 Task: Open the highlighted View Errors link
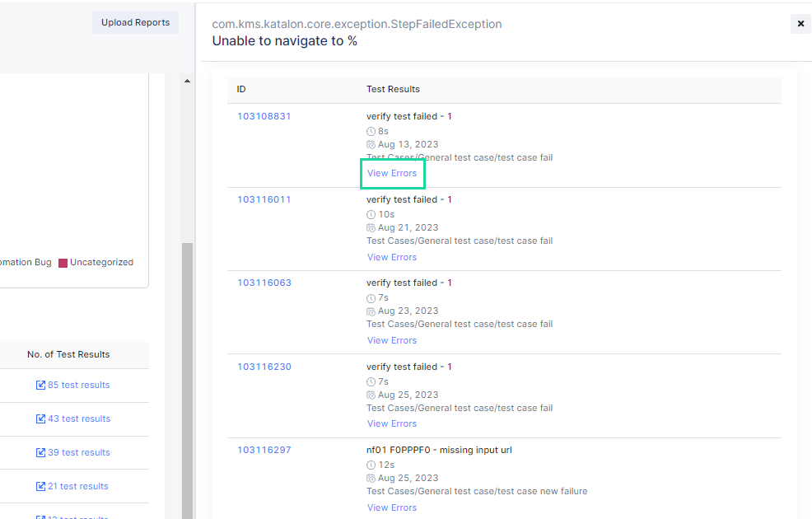click(391, 173)
